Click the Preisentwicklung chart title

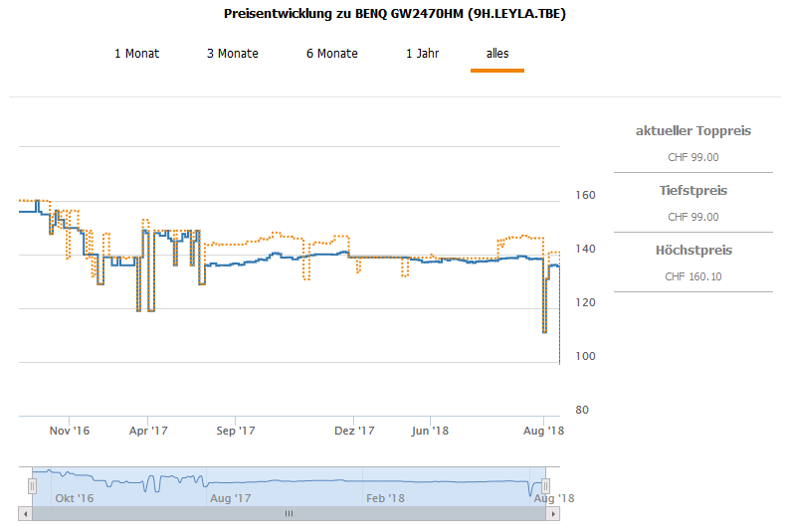395,15
